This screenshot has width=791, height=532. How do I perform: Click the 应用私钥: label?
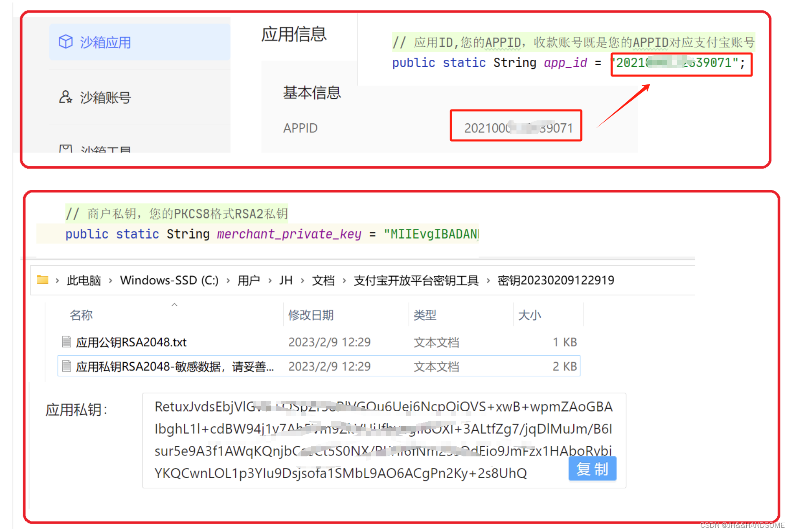pyautogui.click(x=76, y=410)
